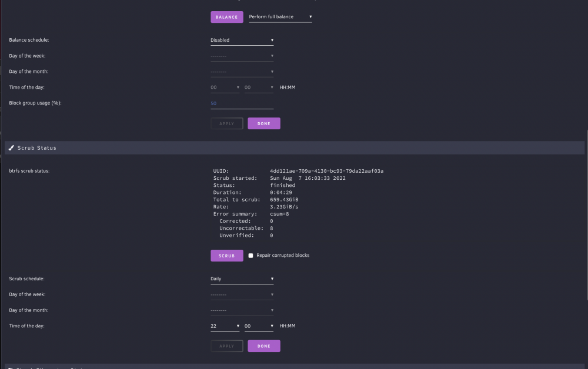Image resolution: width=588 pixels, height=369 pixels.
Task: Open balance Day of the week dropdown
Action: [x=242, y=56]
